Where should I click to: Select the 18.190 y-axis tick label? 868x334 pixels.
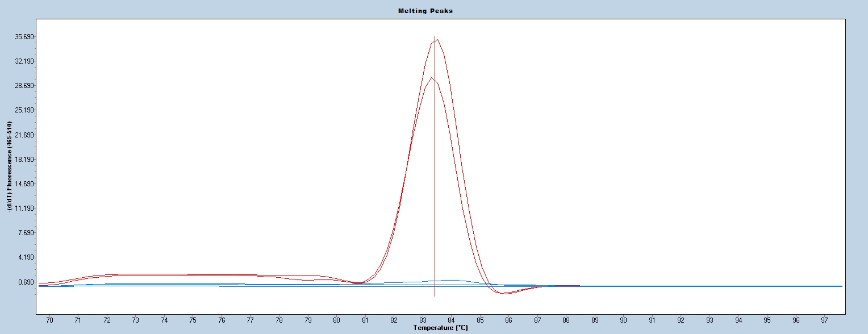tap(25, 160)
